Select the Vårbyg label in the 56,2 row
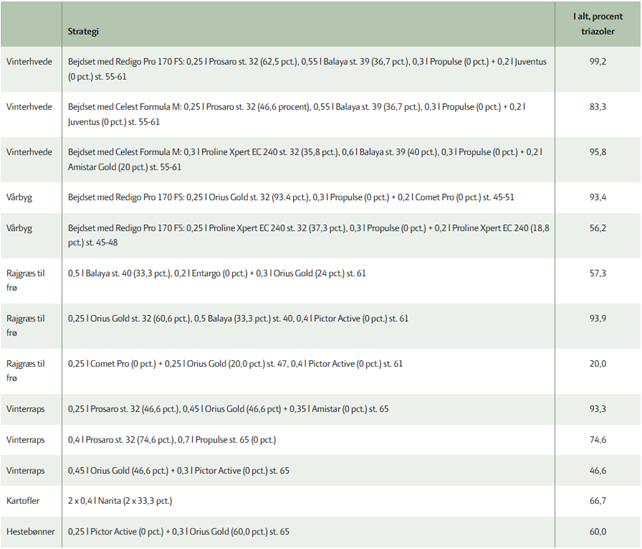Screen dimensions: 642x549 pyautogui.click(x=19, y=228)
